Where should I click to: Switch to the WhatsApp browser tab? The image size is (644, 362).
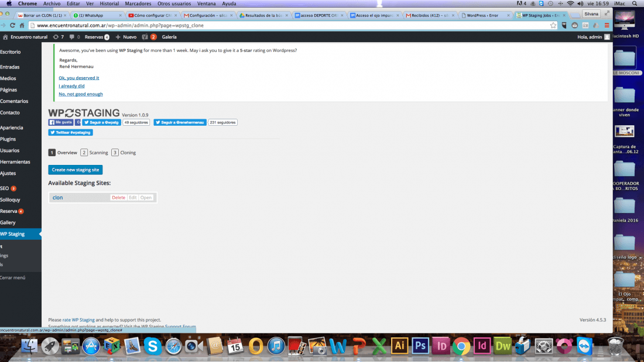(97, 15)
